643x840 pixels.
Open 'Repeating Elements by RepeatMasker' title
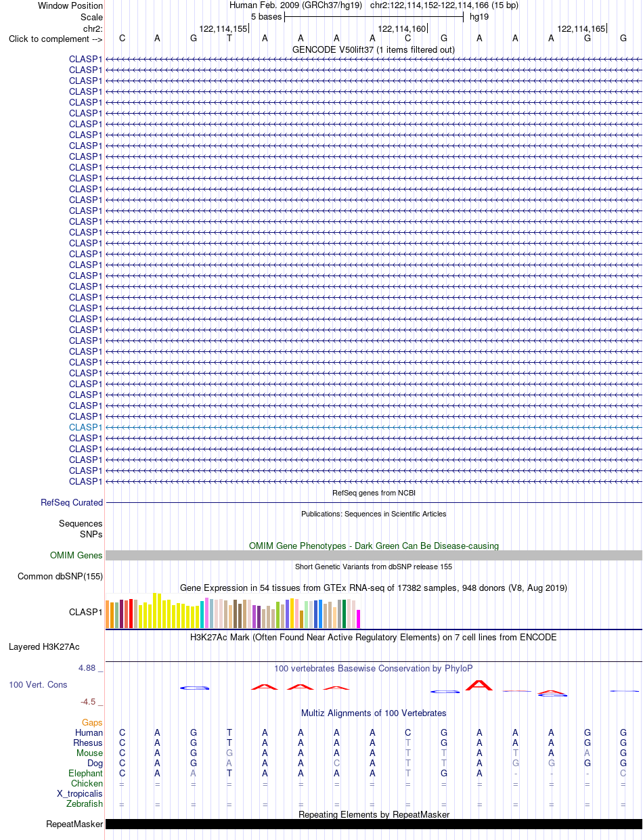[x=374, y=814]
